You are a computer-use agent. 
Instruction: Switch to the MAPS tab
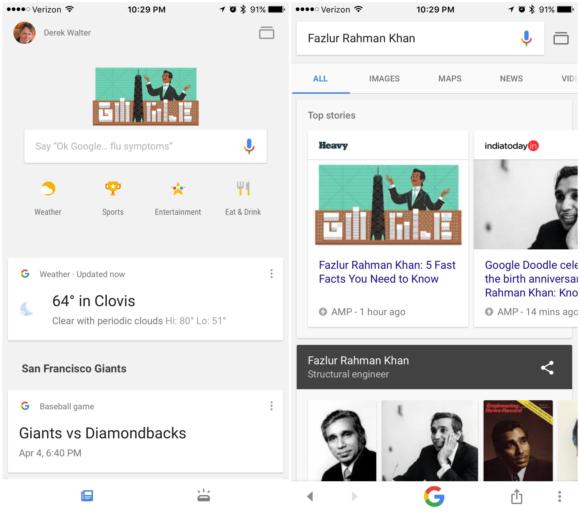450,79
